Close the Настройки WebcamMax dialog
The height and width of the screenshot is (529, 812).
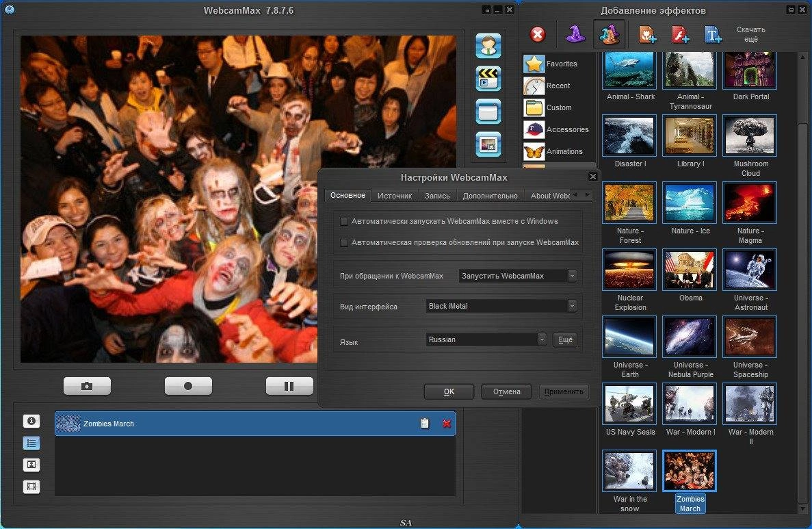tap(593, 177)
